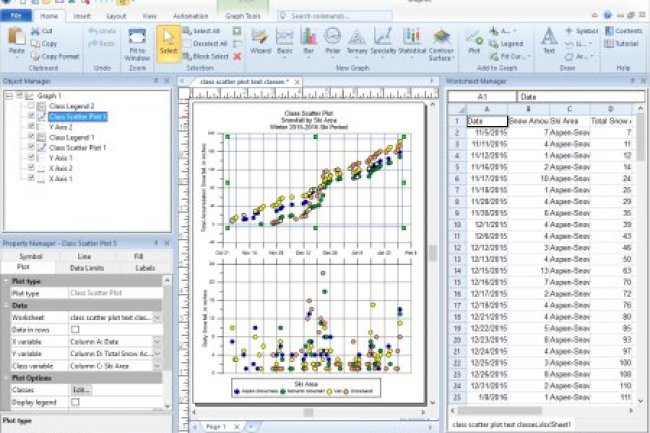Open the Polar graph types
This screenshot has height=433, width=650.
(332, 41)
